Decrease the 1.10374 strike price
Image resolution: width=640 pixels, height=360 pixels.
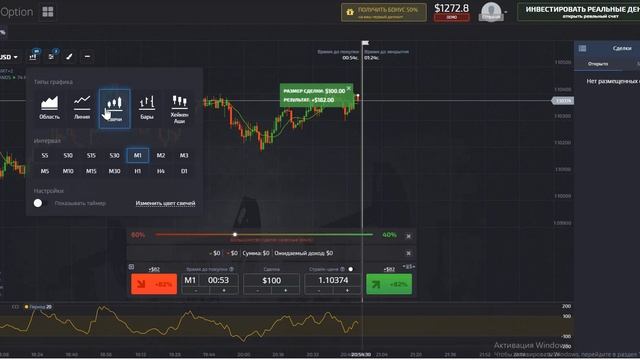click(319, 291)
